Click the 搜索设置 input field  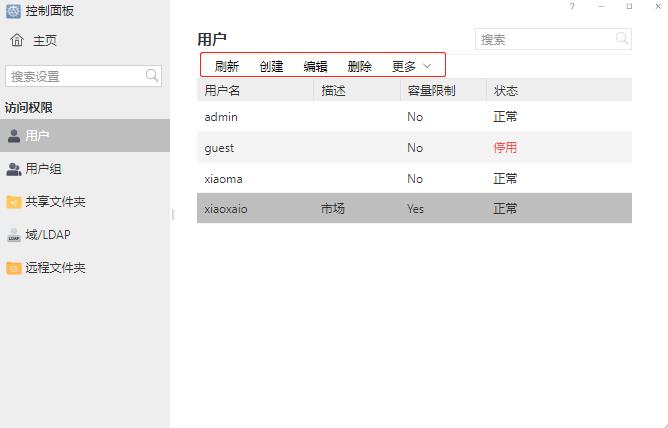click(x=75, y=76)
